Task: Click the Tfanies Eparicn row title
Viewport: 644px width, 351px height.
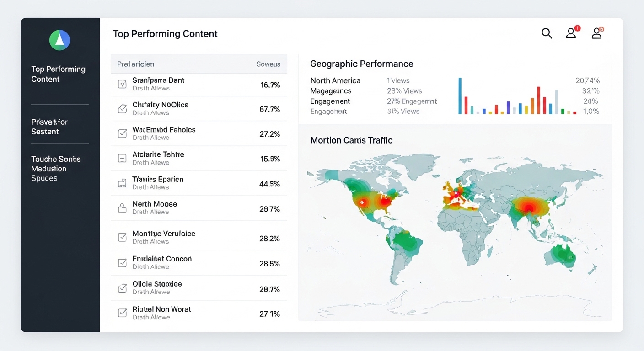Action: click(158, 179)
